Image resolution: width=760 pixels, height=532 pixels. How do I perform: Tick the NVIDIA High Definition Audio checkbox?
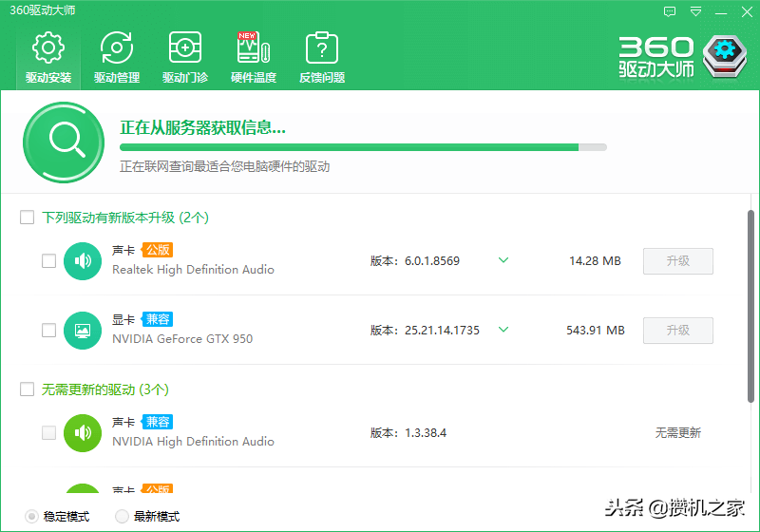pyautogui.click(x=49, y=432)
